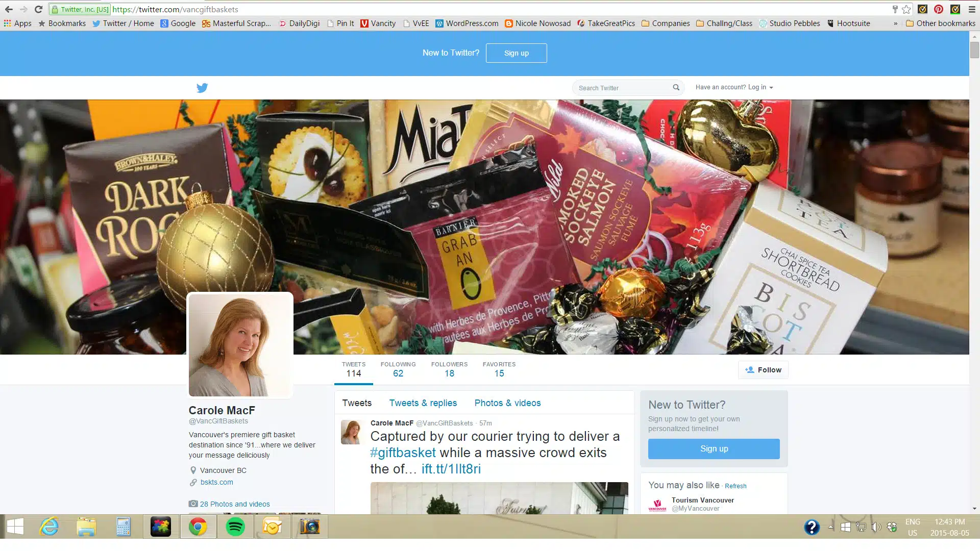980x551 pixels.
Task: Open Internet Explorer from the taskbar
Action: click(x=49, y=527)
